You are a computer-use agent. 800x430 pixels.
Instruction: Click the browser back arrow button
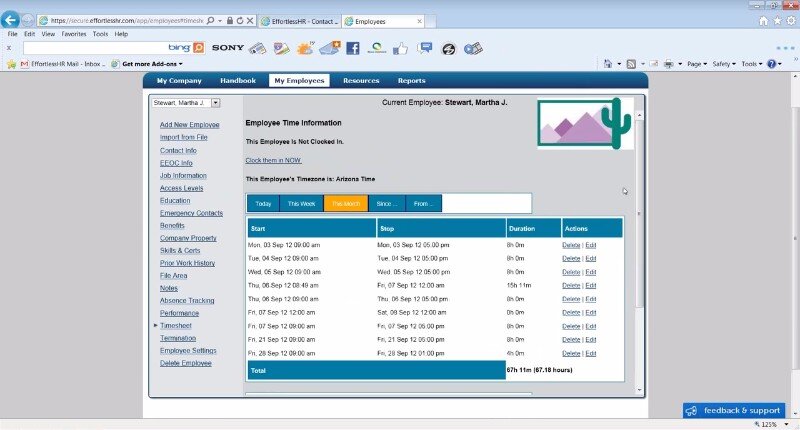pyautogui.click(x=10, y=20)
